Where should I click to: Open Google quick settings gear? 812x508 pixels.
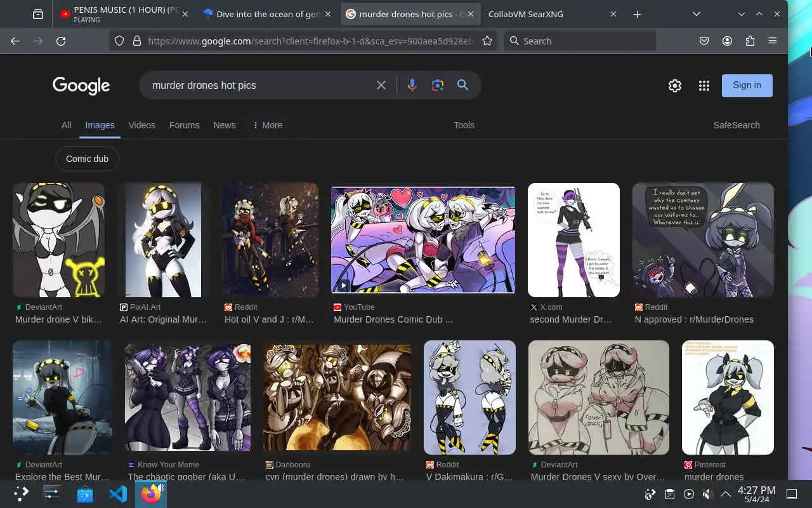pyautogui.click(x=675, y=86)
